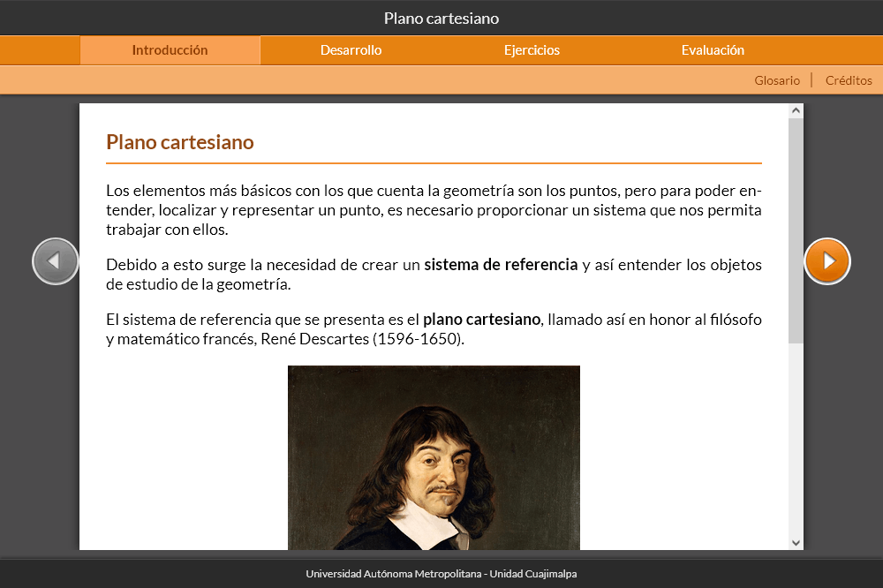Screen dimensions: 883x588
Task: Open the Ejercicios tab
Action: pos(532,50)
